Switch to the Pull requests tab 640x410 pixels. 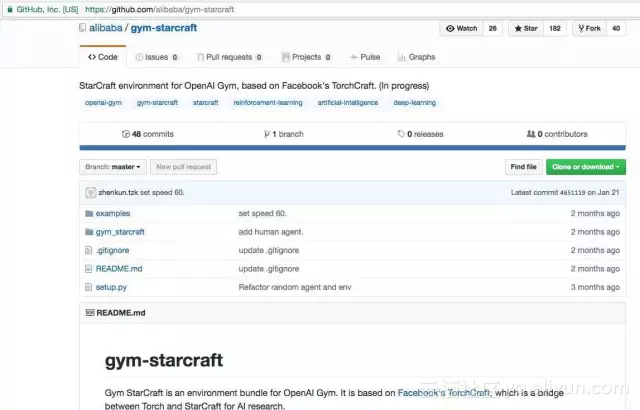pyautogui.click(x=229, y=57)
